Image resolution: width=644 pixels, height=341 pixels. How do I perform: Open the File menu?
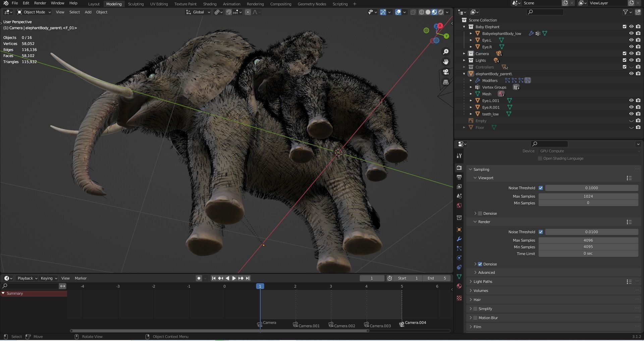(15, 3)
